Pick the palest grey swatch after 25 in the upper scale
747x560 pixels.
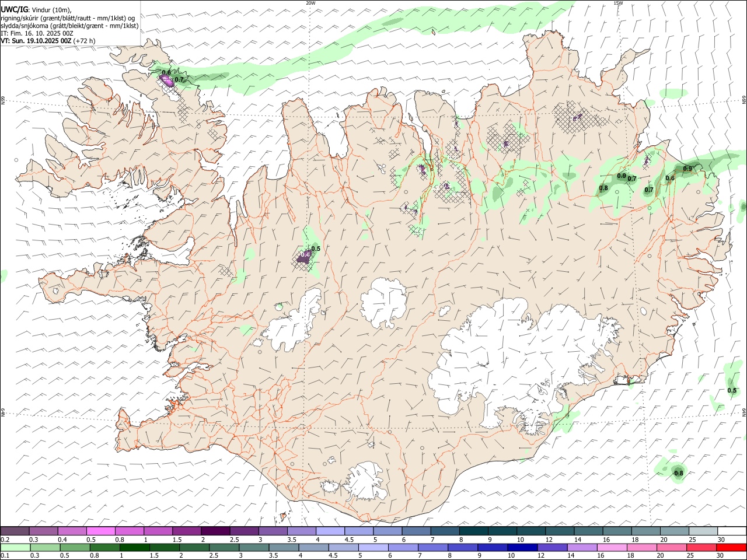[x=703, y=531]
